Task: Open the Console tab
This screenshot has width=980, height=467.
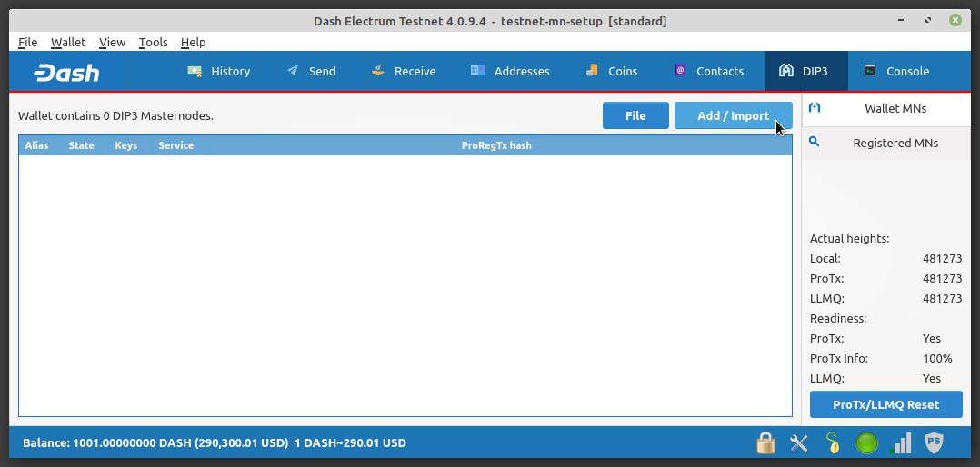Action: coord(896,71)
